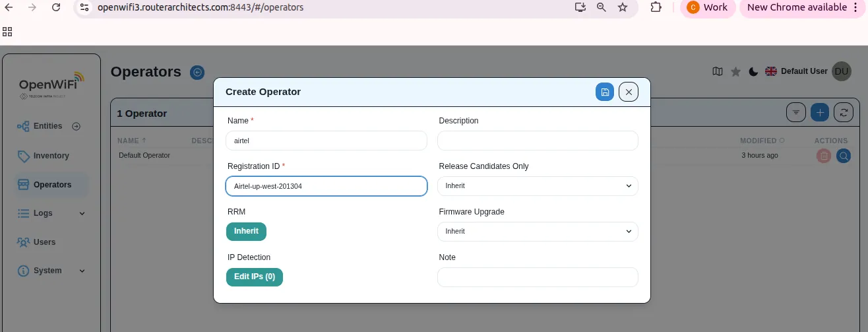868x332 pixels.
Task: Open the DU user avatar menu
Action: tap(841, 71)
